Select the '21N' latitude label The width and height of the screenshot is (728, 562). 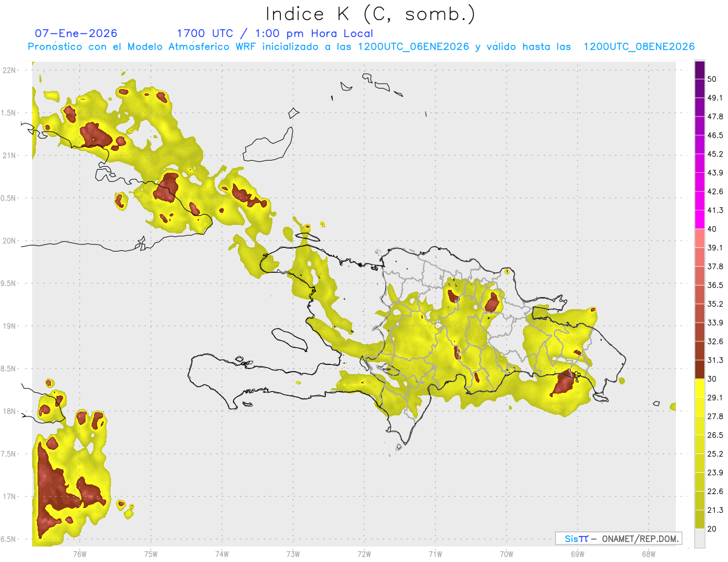coord(9,155)
